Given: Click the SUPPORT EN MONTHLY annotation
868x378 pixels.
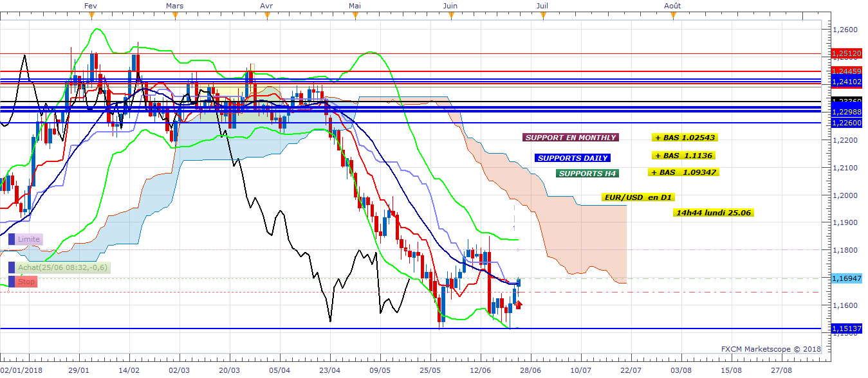Looking at the screenshot, I should 570,138.
